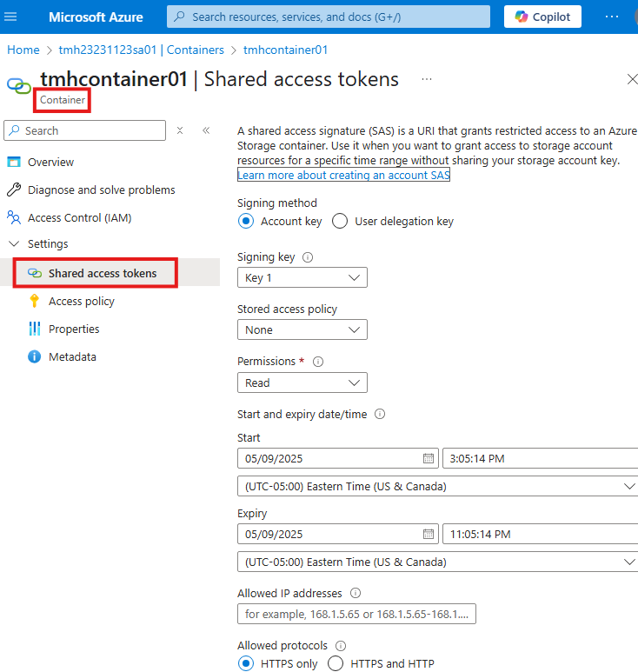Open the Permissions dropdown
This screenshot has width=638, height=672.
click(x=302, y=383)
